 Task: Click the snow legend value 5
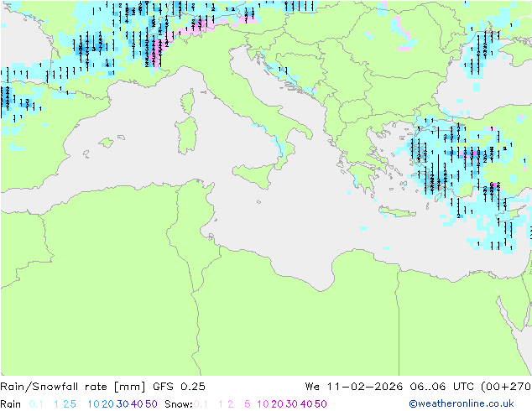[247, 404]
